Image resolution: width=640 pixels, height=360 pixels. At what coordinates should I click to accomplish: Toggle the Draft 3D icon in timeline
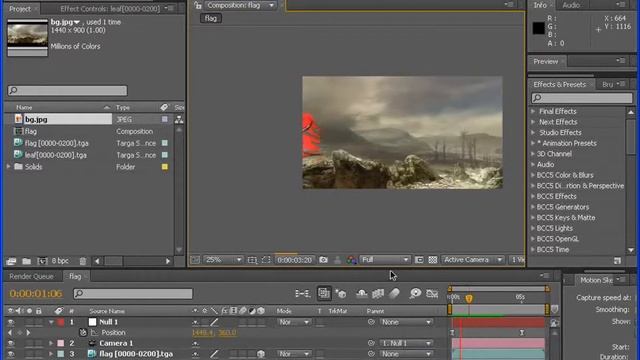pos(341,293)
